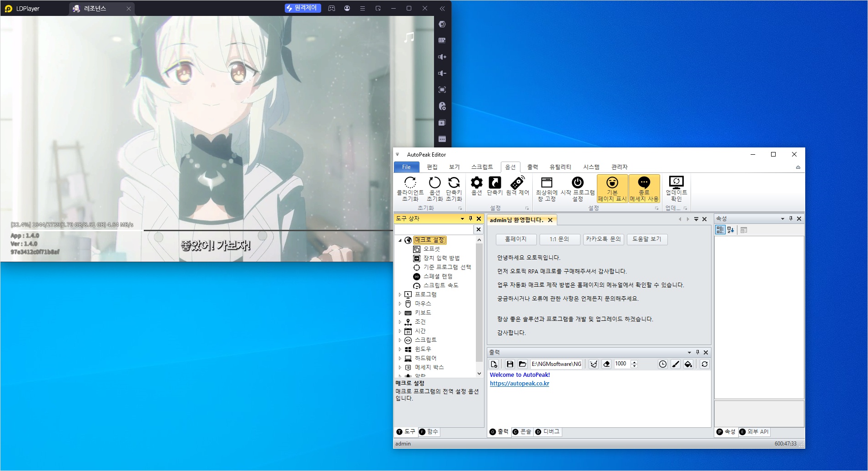
Task: Save output log with floppy icon
Action: tap(510, 364)
